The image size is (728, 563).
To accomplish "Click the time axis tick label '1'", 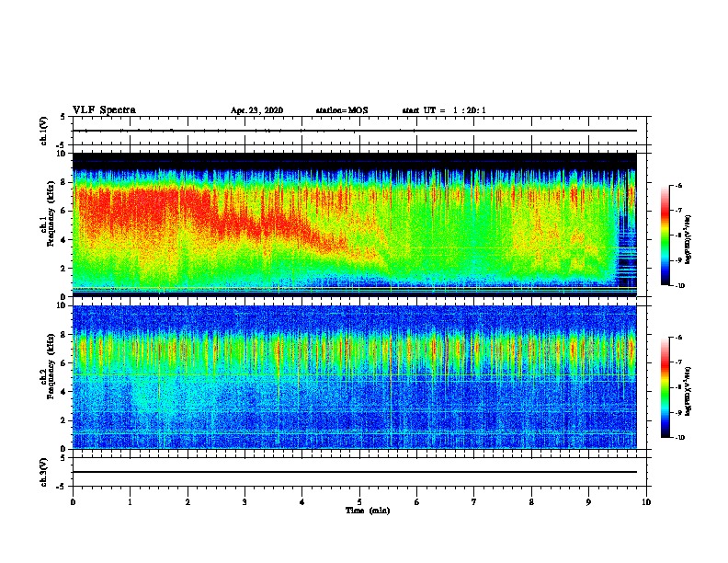I will coord(130,502).
